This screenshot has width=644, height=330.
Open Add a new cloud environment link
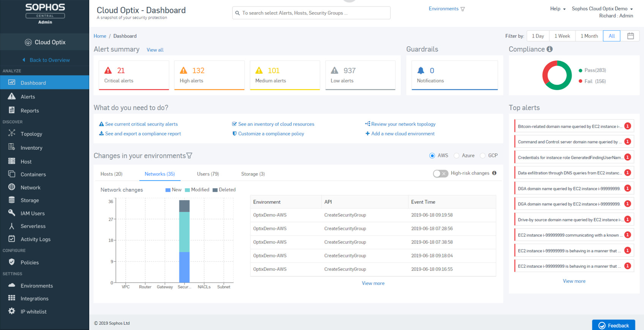tap(400, 133)
